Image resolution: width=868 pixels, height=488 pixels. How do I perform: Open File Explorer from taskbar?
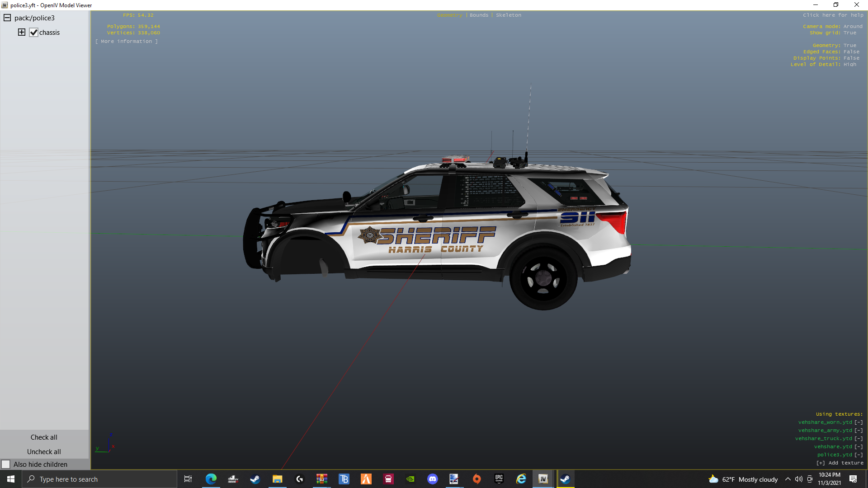[278, 479]
